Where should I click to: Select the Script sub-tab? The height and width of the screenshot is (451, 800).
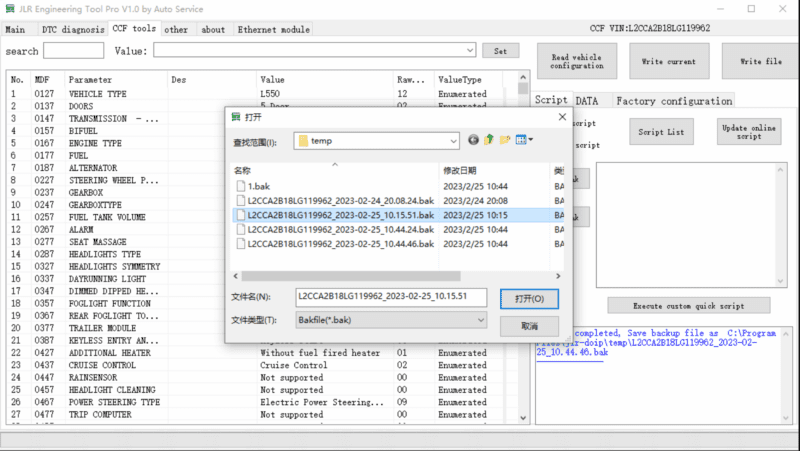[x=551, y=99]
